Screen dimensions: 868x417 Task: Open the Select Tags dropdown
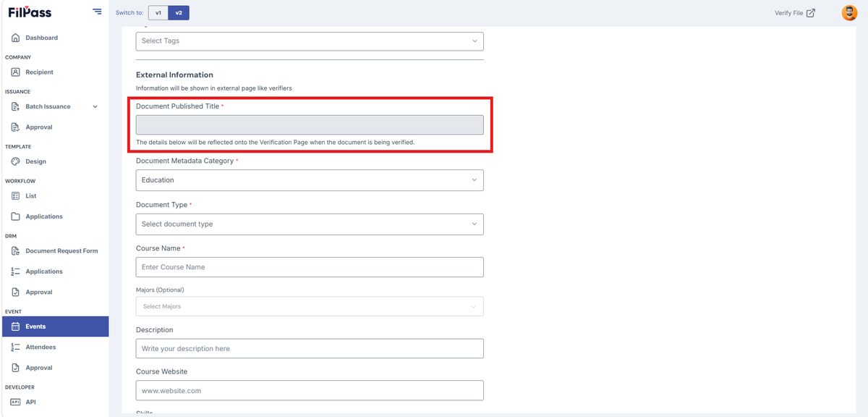(310, 41)
